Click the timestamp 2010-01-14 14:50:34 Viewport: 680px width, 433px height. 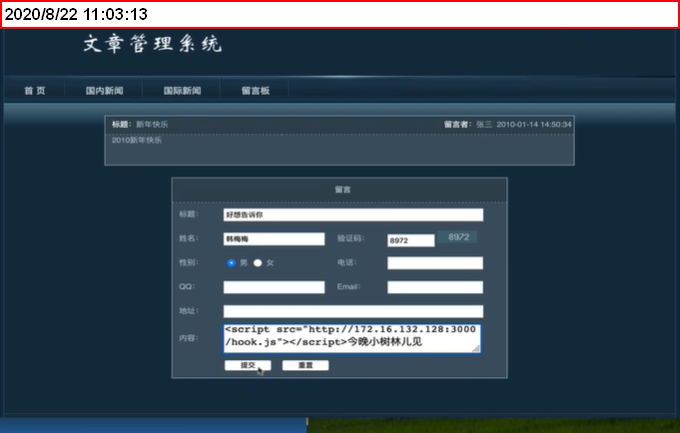tap(534, 125)
